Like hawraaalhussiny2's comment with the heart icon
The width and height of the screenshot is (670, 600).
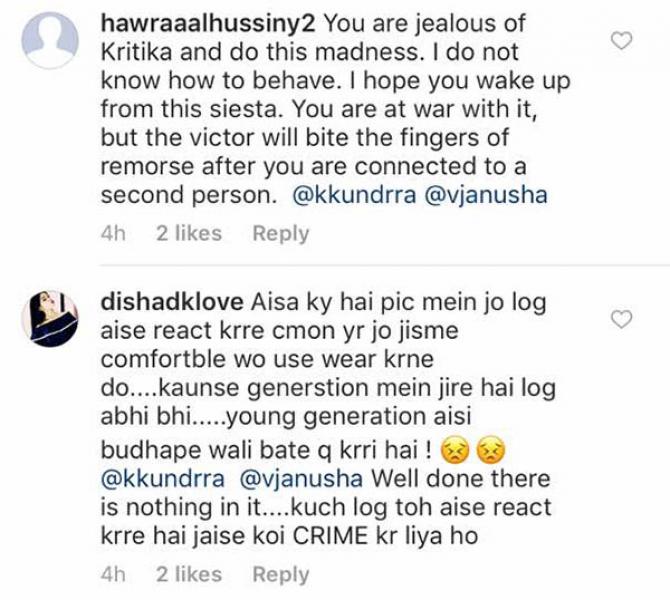621,41
